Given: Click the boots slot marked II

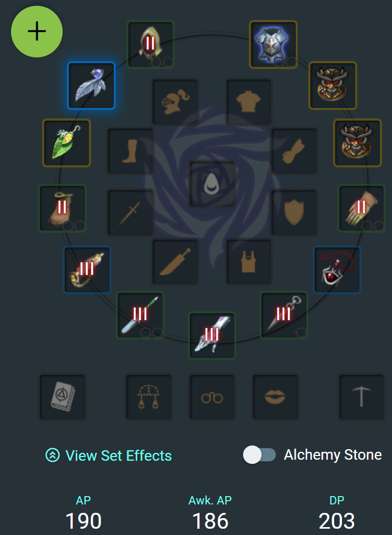Looking at the screenshot, I should [x=63, y=208].
